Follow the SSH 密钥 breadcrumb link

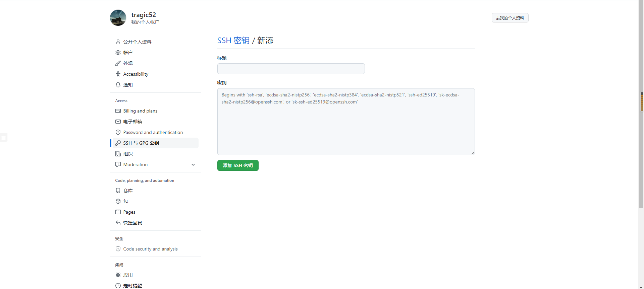point(233,41)
